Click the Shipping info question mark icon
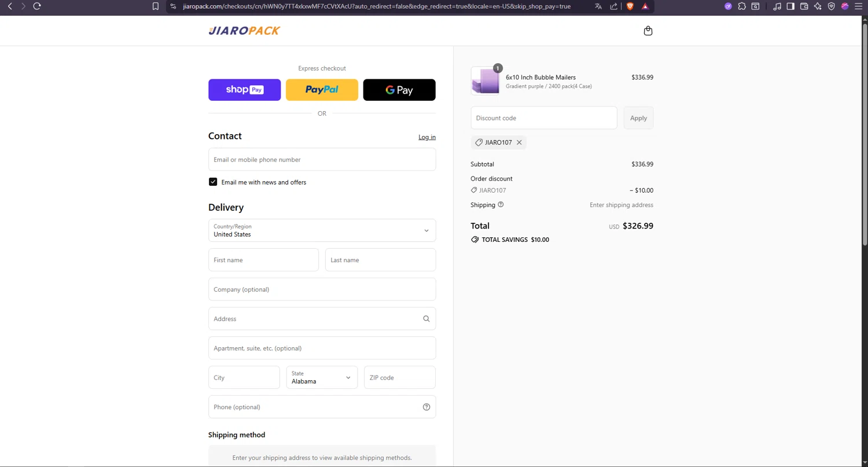The height and width of the screenshot is (467, 868). coord(501,204)
